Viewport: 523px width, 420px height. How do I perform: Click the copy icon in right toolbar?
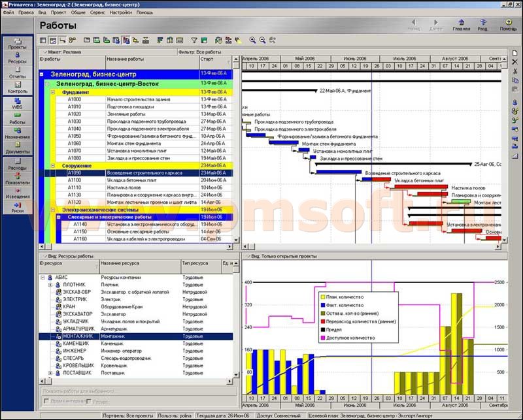(x=515, y=80)
